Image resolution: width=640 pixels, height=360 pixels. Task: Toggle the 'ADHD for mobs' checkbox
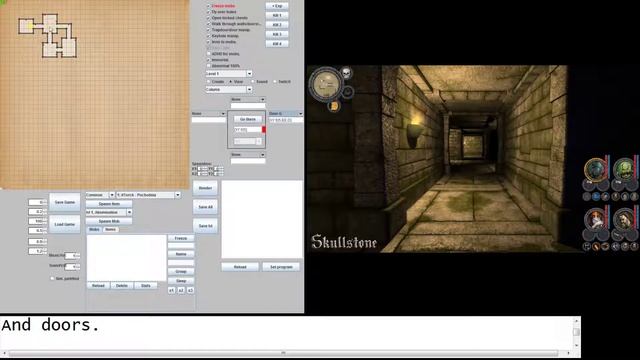pos(209,54)
